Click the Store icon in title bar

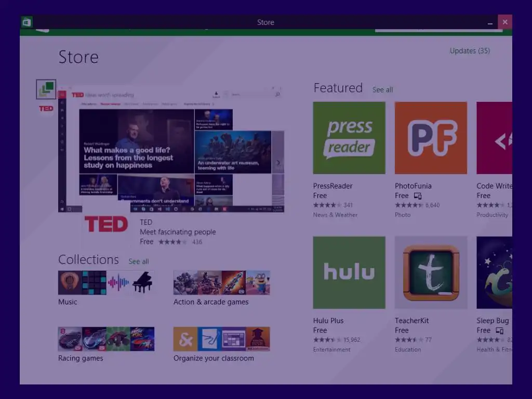point(26,22)
